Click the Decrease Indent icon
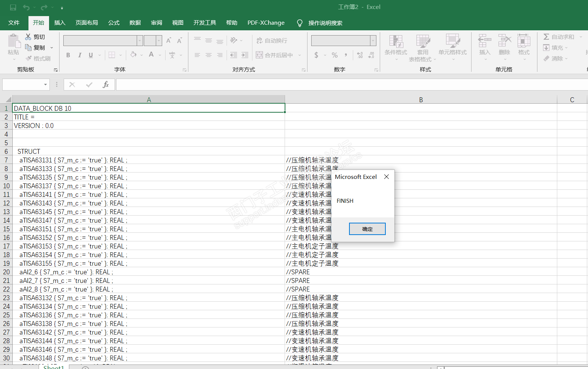 (234, 55)
